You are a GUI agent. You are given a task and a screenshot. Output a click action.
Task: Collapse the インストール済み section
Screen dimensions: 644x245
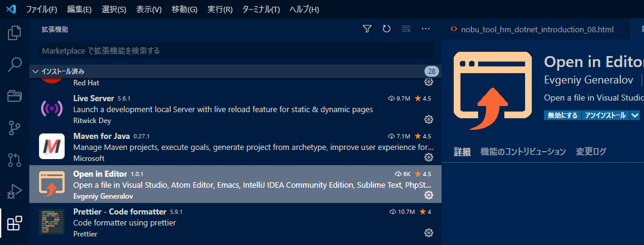click(x=35, y=71)
